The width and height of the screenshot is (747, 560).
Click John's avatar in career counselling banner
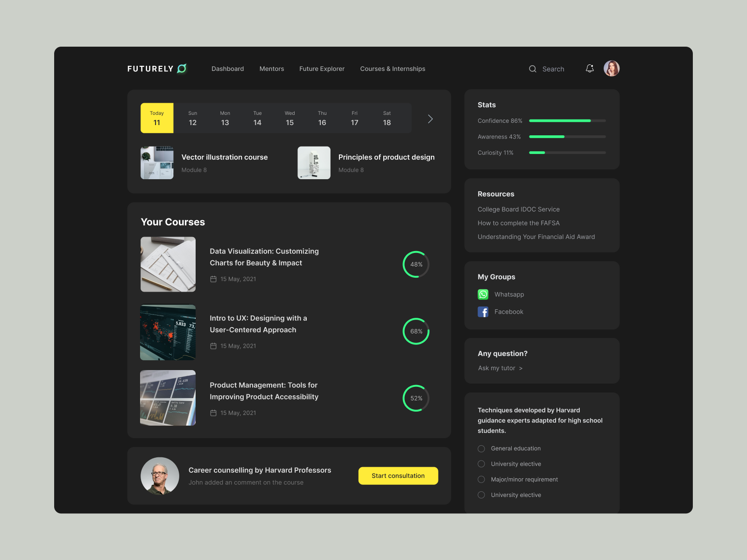160,476
